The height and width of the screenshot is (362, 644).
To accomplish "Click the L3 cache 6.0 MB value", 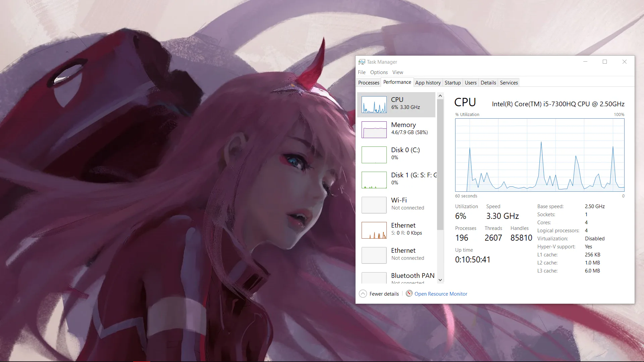I will 592,271.
